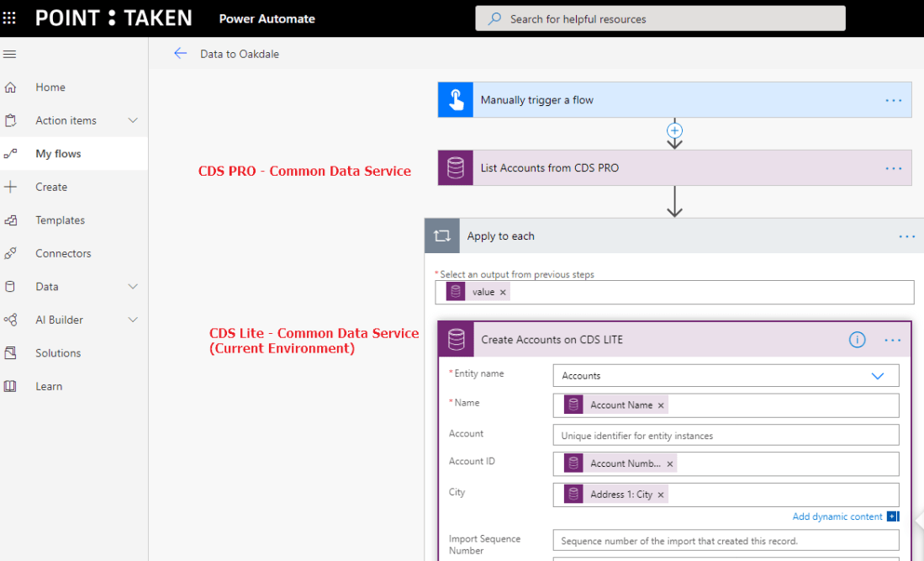Open ellipsis menu on List Accounts from CDS PRO

893,168
